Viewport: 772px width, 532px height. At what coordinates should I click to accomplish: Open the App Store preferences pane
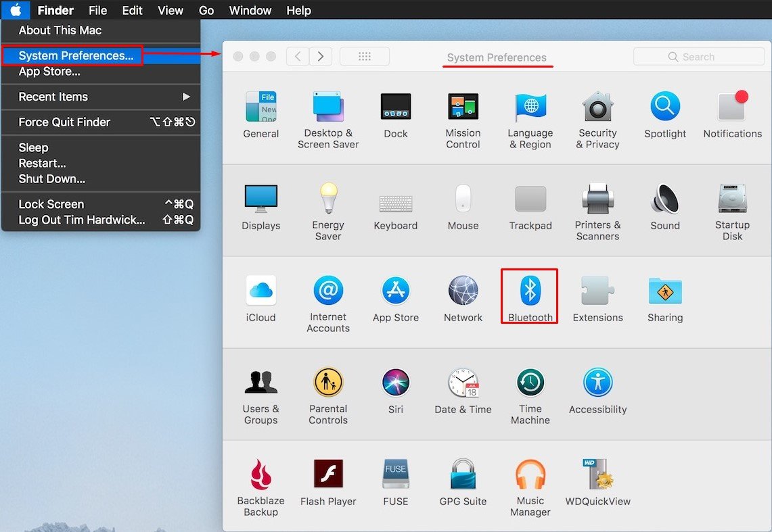click(x=396, y=299)
